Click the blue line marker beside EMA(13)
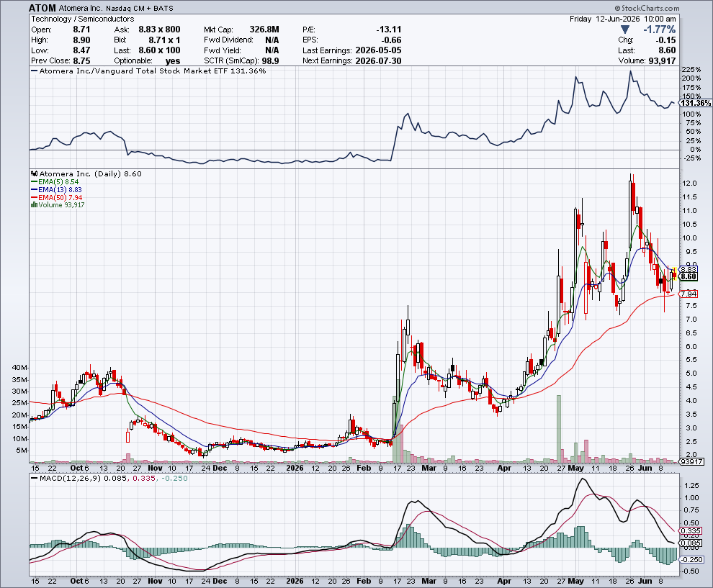 tap(34, 189)
